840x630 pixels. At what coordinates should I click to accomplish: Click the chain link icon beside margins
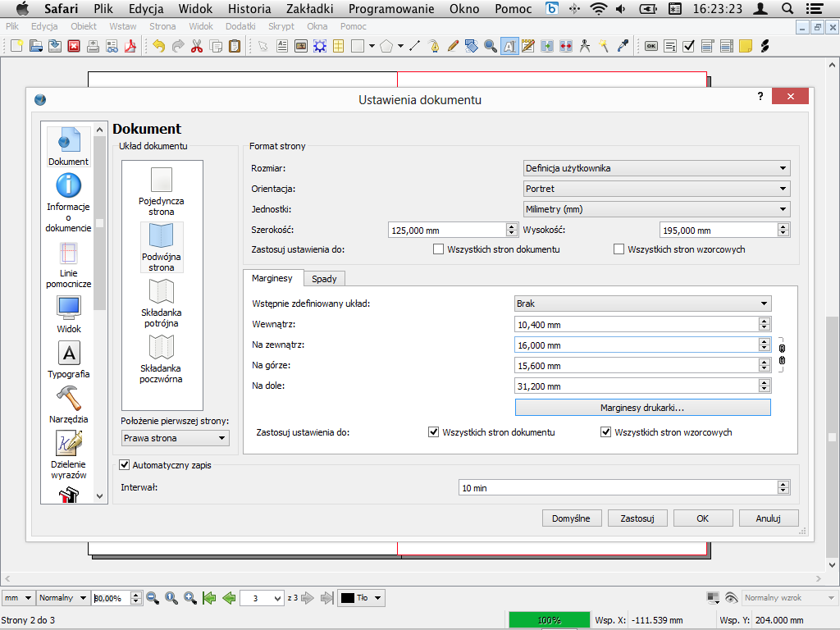tap(782, 354)
